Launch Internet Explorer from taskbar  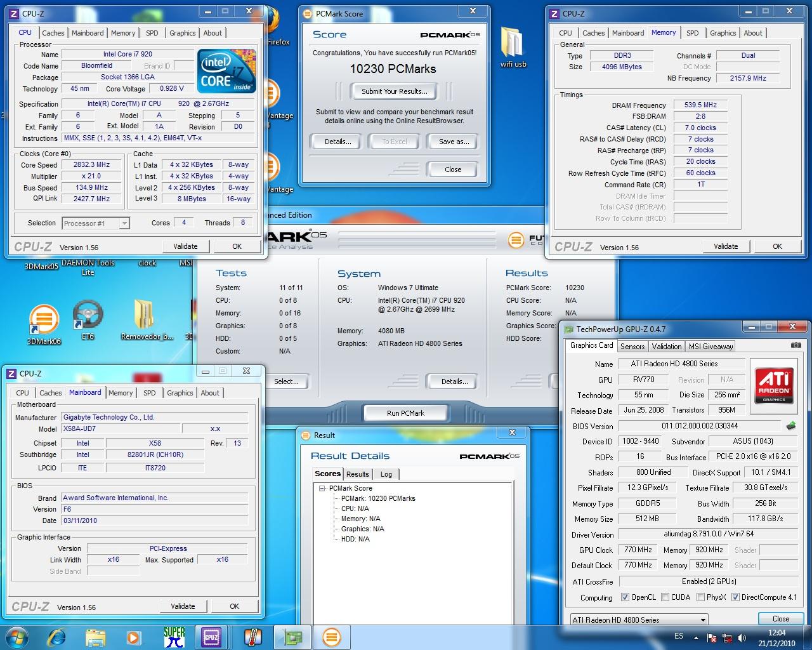(57, 637)
